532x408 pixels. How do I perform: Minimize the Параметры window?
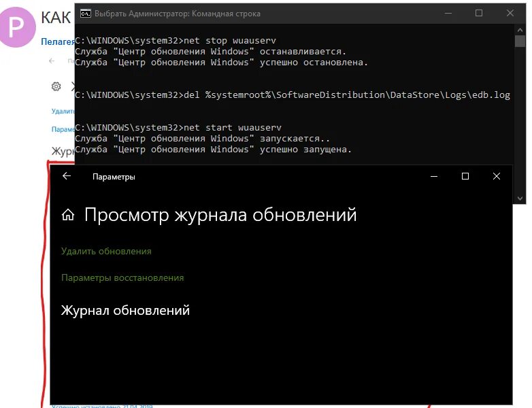(434, 176)
